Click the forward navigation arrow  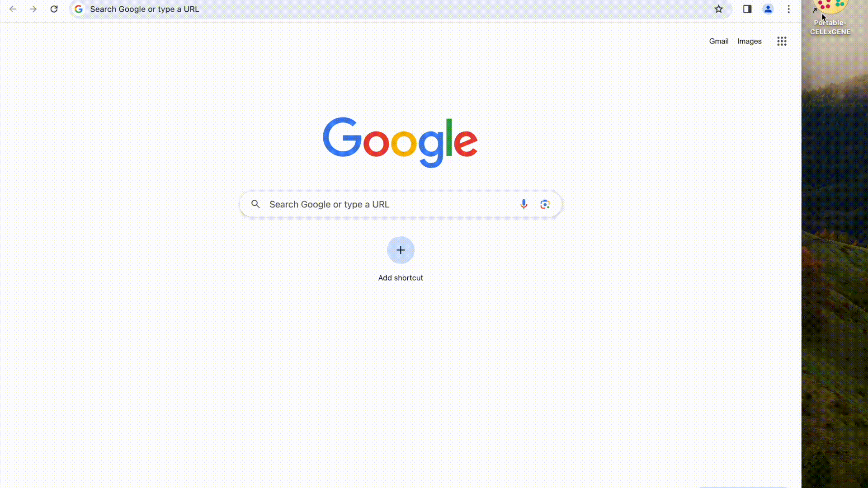(33, 9)
